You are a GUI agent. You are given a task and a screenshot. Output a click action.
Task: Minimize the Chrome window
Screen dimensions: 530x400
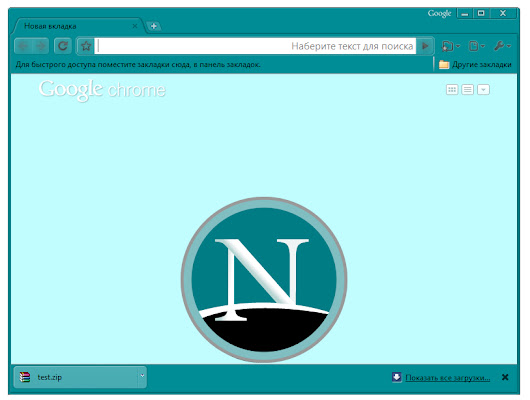pos(465,14)
